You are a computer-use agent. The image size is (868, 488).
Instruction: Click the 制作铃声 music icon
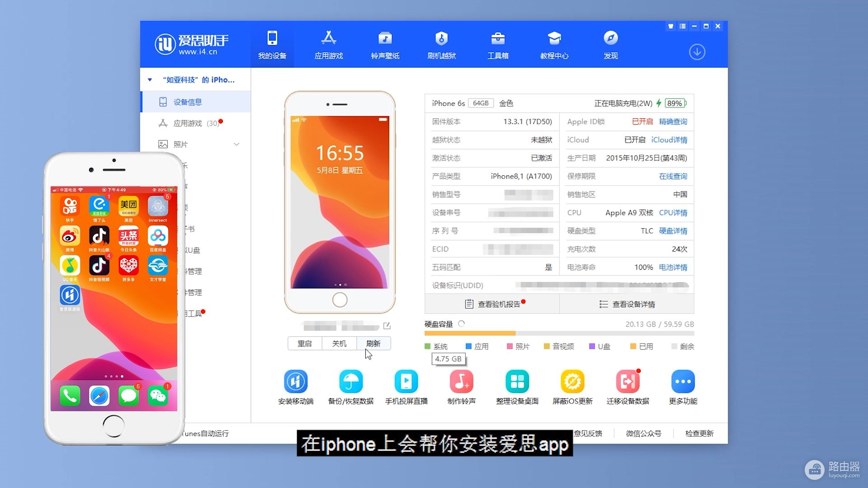click(461, 382)
